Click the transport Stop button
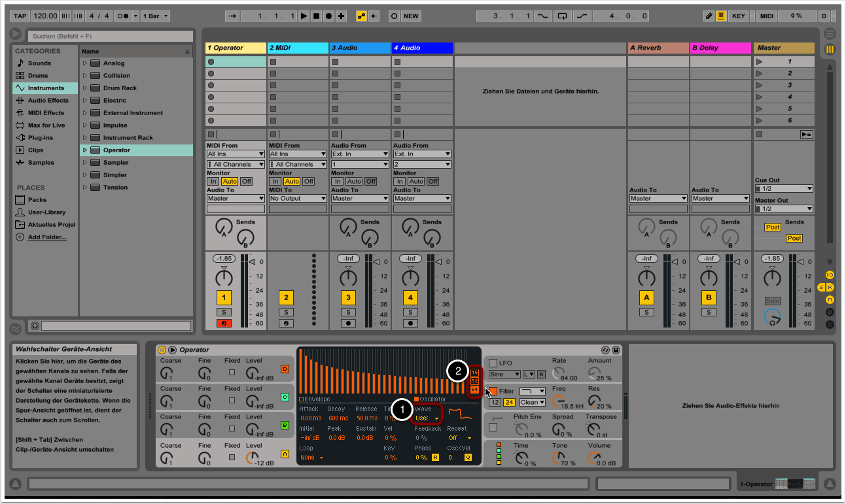Viewport: 846px width, 504px height. (x=316, y=16)
